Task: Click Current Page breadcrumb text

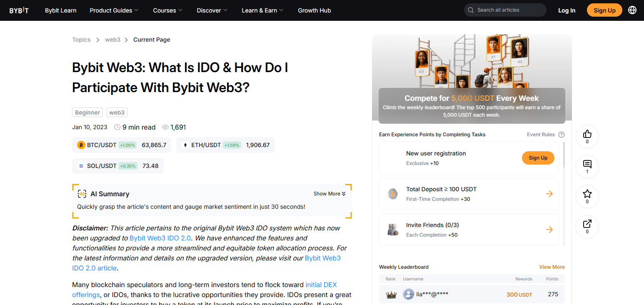Action: pos(152,40)
